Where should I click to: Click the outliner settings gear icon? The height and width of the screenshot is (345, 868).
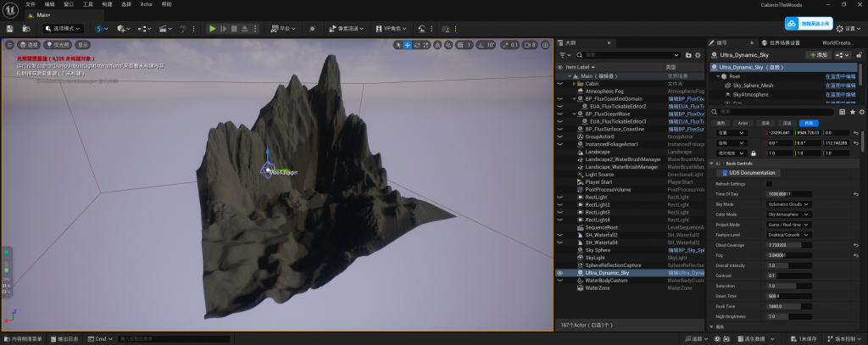point(698,55)
